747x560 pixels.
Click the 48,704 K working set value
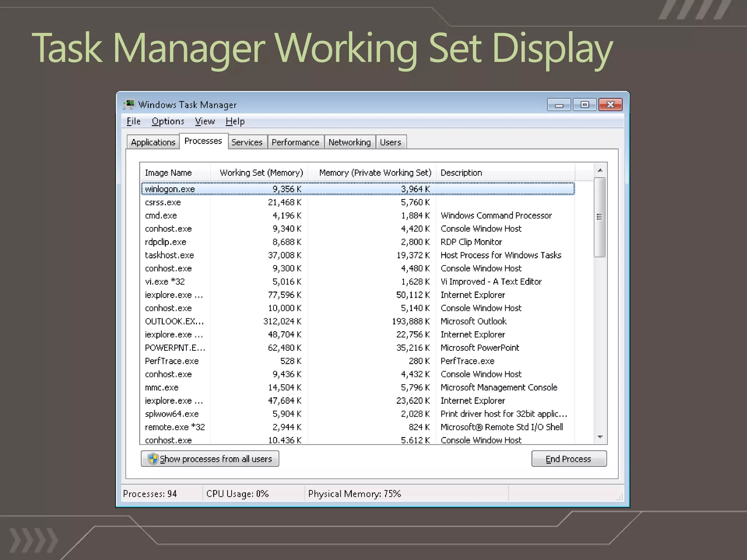285,334
